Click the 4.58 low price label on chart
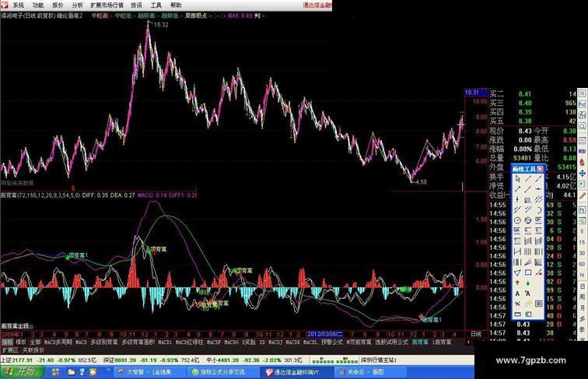Screen dimensions: 588x379 click(x=421, y=182)
